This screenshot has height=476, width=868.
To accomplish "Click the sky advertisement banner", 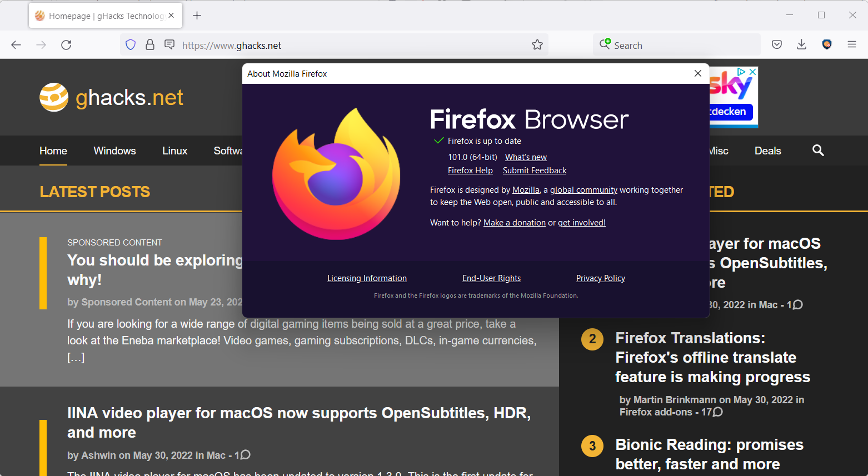I will tap(734, 97).
